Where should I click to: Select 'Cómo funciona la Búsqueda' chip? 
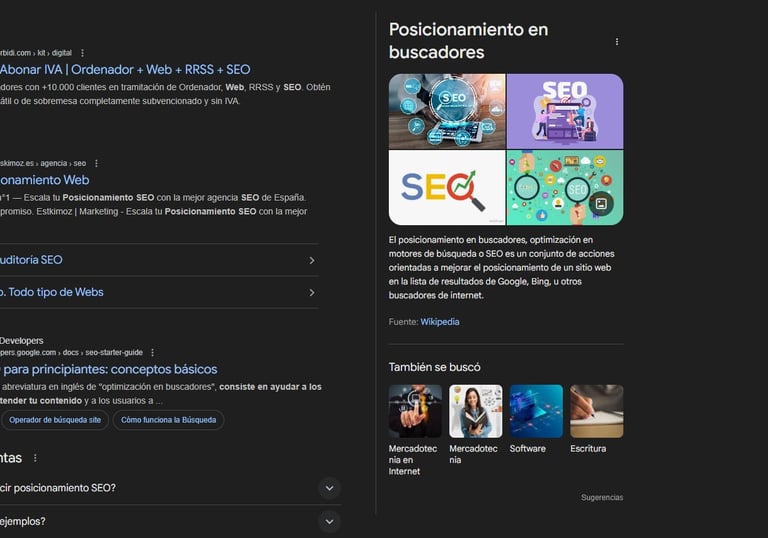[x=168, y=420]
